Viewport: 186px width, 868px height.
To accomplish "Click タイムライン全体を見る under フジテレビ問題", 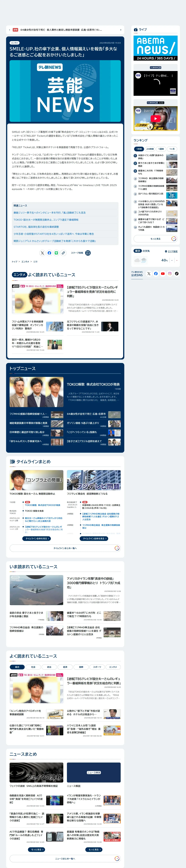I will tap(94, 538).
